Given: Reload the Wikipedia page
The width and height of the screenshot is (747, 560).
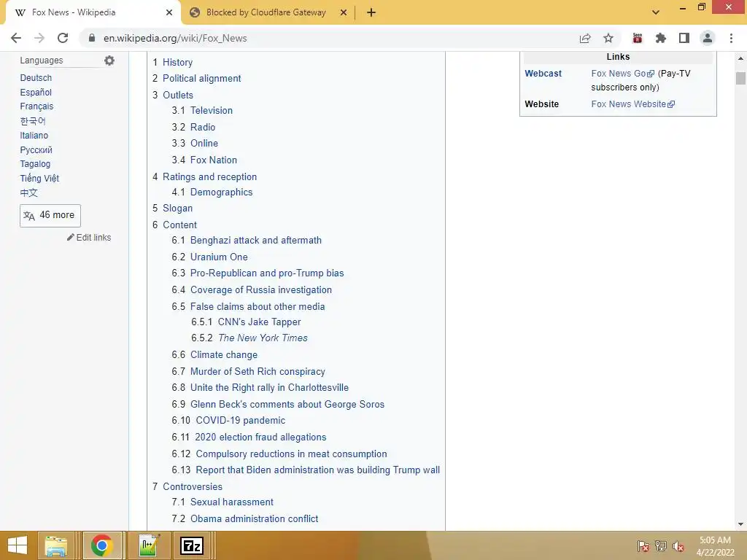Looking at the screenshot, I should [63, 38].
